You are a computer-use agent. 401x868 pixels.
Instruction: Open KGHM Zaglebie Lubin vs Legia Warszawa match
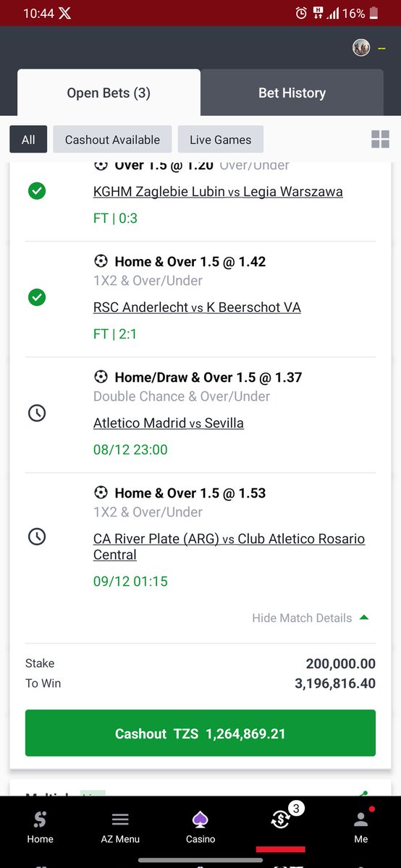(x=218, y=192)
